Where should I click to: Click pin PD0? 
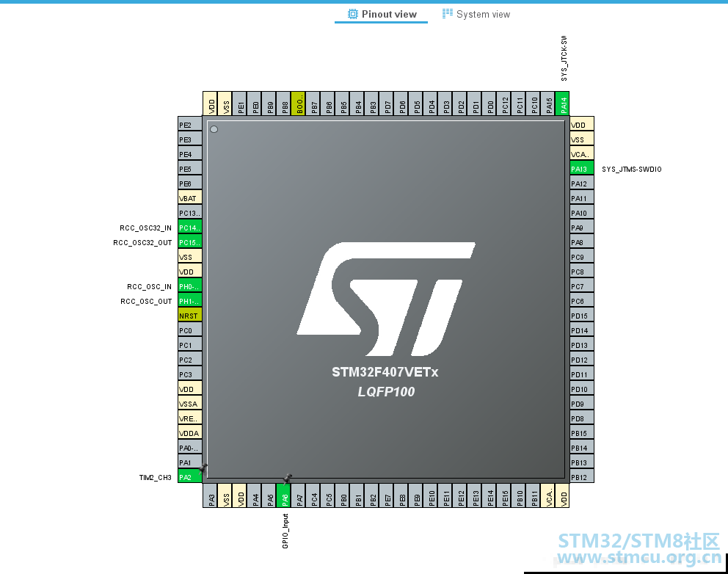[x=489, y=103]
